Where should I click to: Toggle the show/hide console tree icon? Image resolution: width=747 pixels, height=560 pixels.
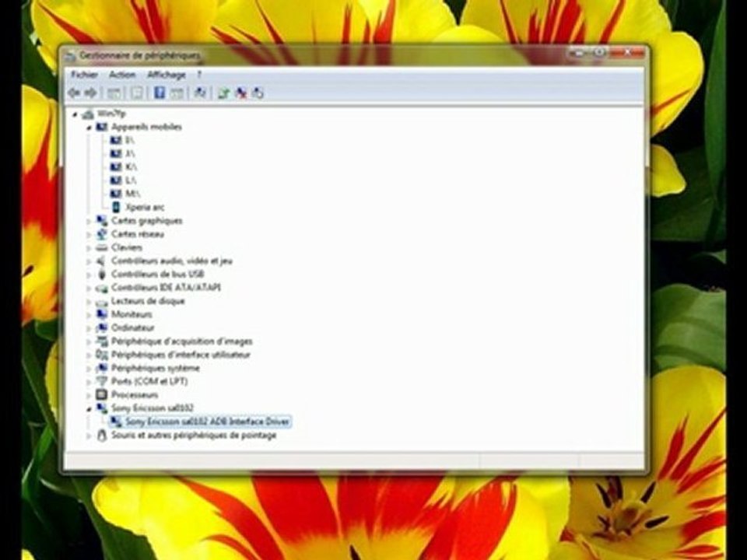tap(114, 93)
